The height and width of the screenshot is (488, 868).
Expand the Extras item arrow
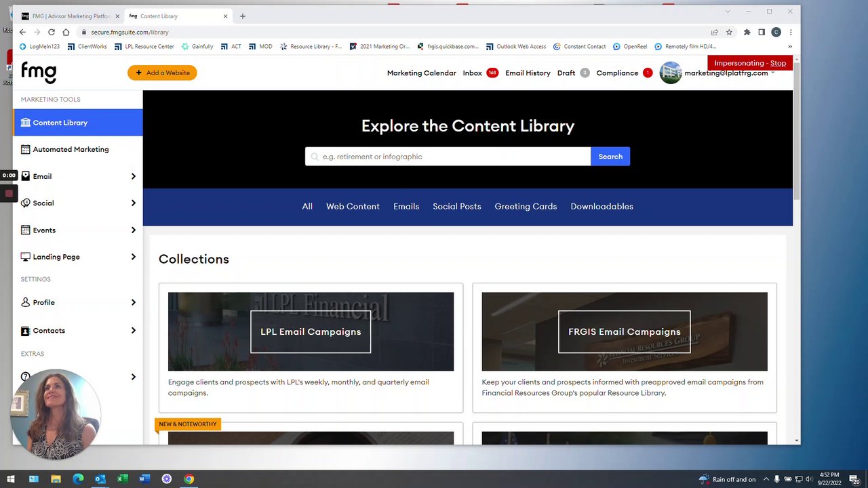click(x=133, y=377)
